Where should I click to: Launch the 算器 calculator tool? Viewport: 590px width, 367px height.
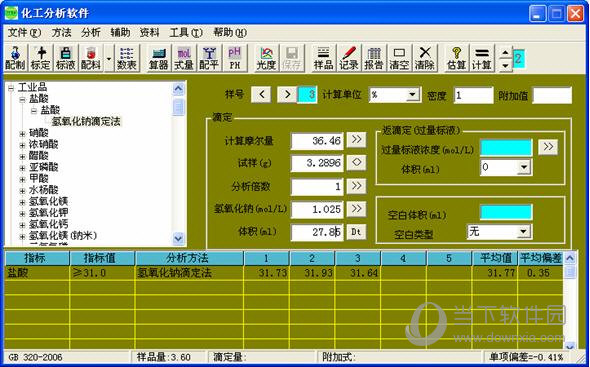click(x=158, y=58)
